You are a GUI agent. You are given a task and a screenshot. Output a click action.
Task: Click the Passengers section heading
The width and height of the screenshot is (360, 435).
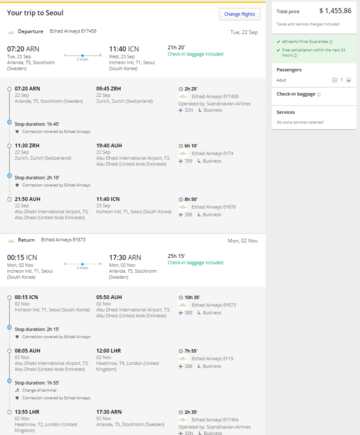click(x=289, y=70)
